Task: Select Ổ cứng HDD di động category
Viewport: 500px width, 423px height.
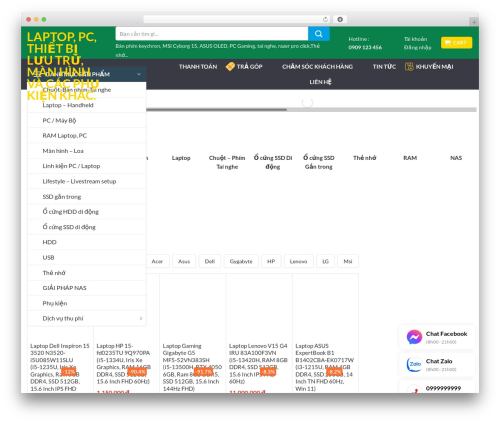Action: point(87,212)
